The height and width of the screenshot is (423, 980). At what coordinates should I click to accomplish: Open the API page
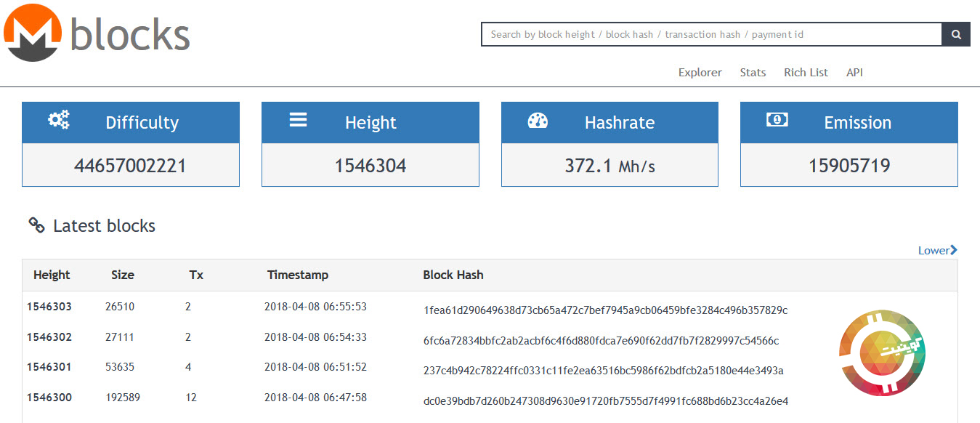[x=854, y=73]
